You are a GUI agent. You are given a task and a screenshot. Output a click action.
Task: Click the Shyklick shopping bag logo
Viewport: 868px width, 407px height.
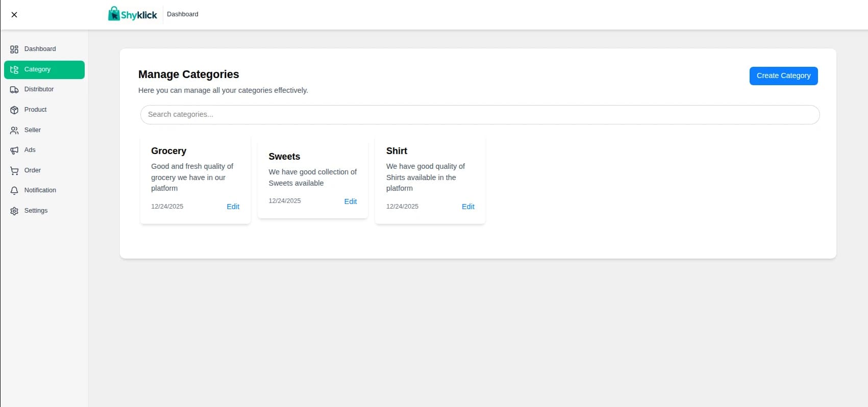point(113,14)
